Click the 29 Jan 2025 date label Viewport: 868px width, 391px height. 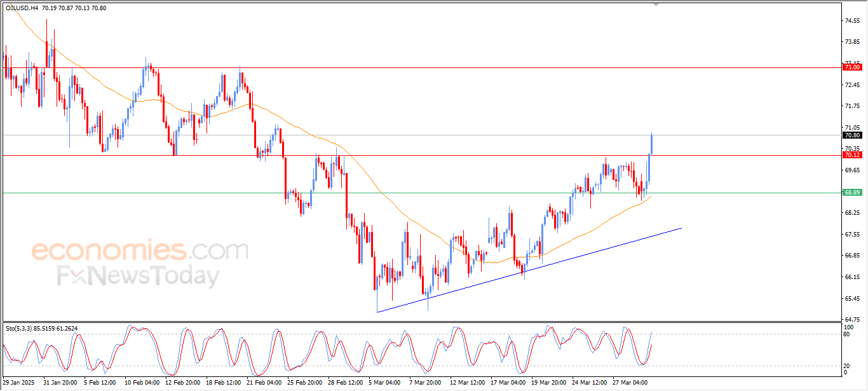pos(18,383)
